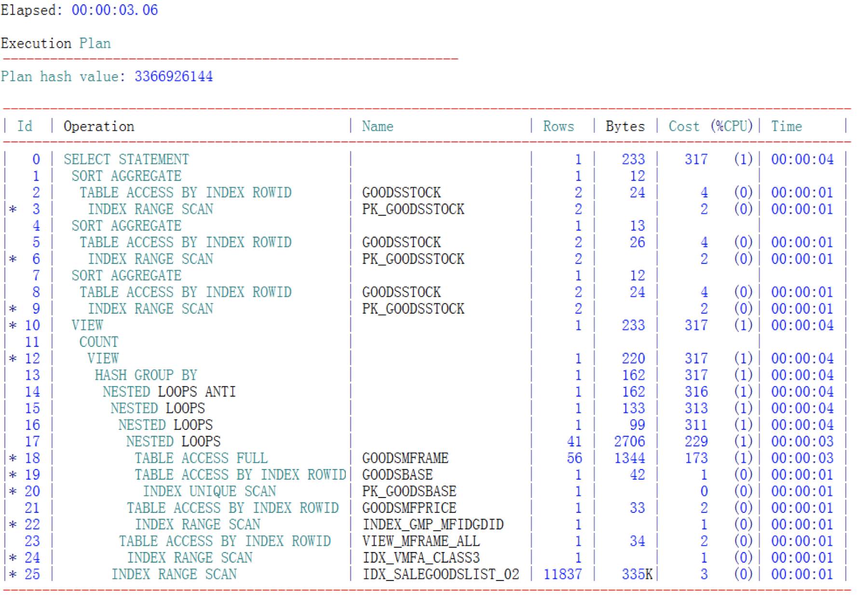The width and height of the screenshot is (868, 608).
Task: Click the INDEX UNIQUE SCAN operation
Action: [210, 492]
